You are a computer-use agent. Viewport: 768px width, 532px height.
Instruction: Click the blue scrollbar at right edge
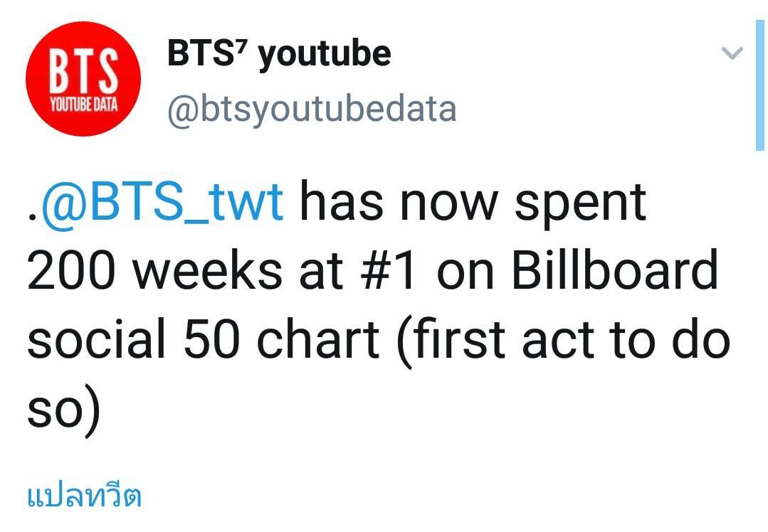(x=759, y=85)
